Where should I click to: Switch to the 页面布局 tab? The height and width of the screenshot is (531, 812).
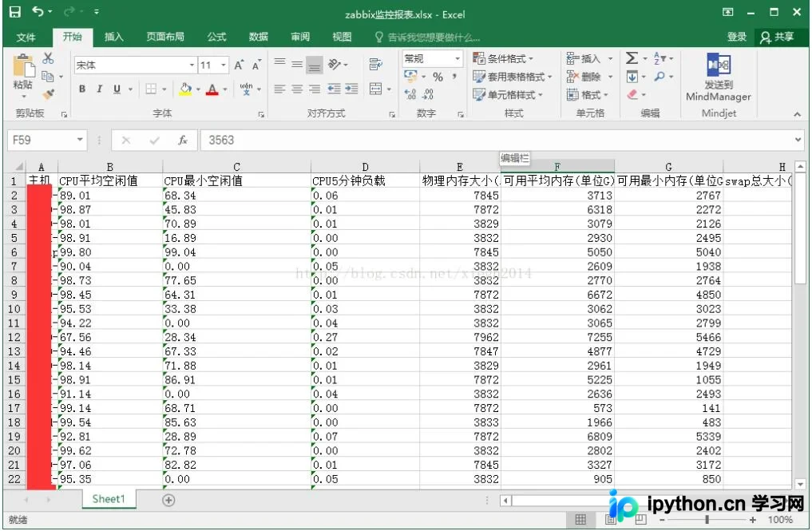pyautogui.click(x=165, y=37)
